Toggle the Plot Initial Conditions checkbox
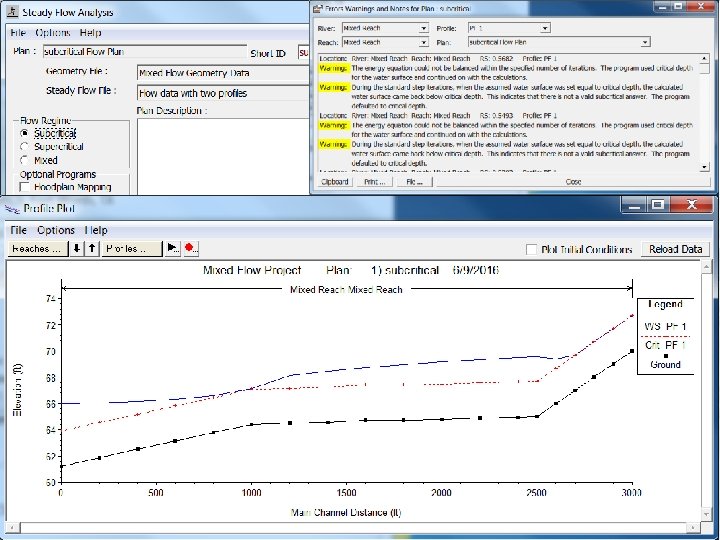This screenshot has width=720, height=540. [531, 249]
